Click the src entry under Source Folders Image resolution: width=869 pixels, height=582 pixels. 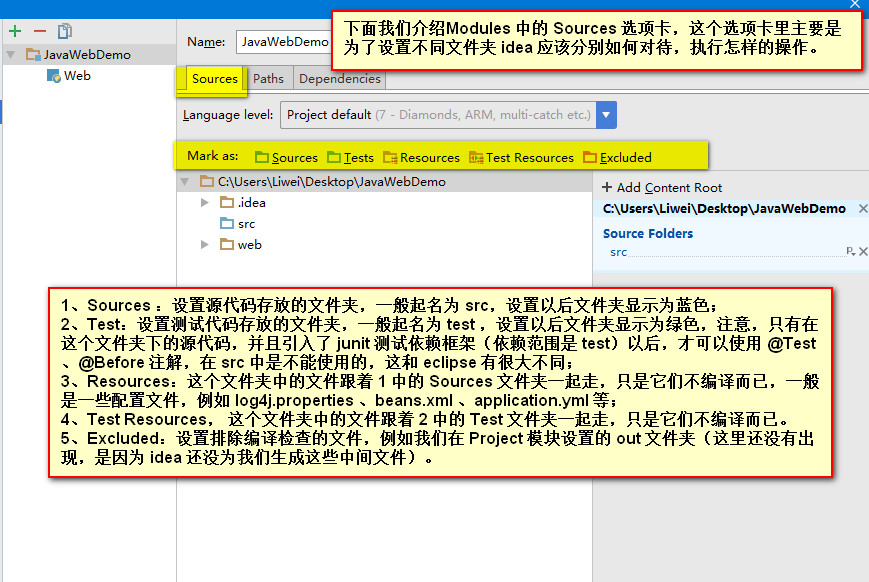tap(618, 252)
